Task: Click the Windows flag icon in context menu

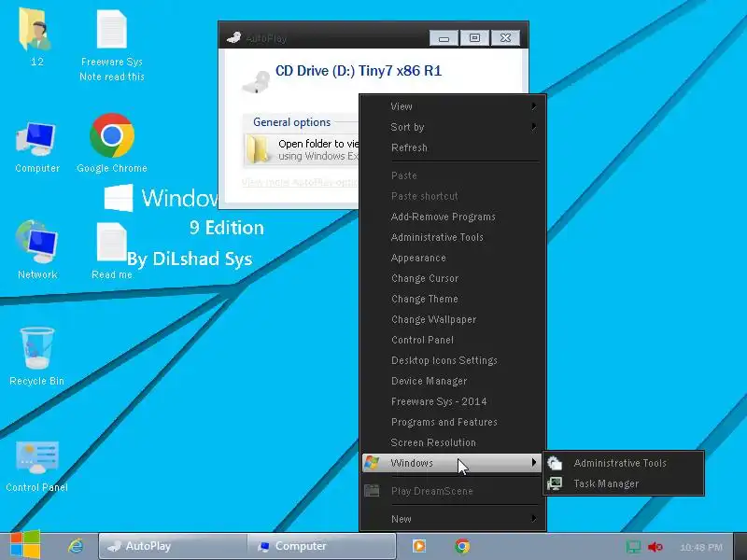Action: pos(372,462)
